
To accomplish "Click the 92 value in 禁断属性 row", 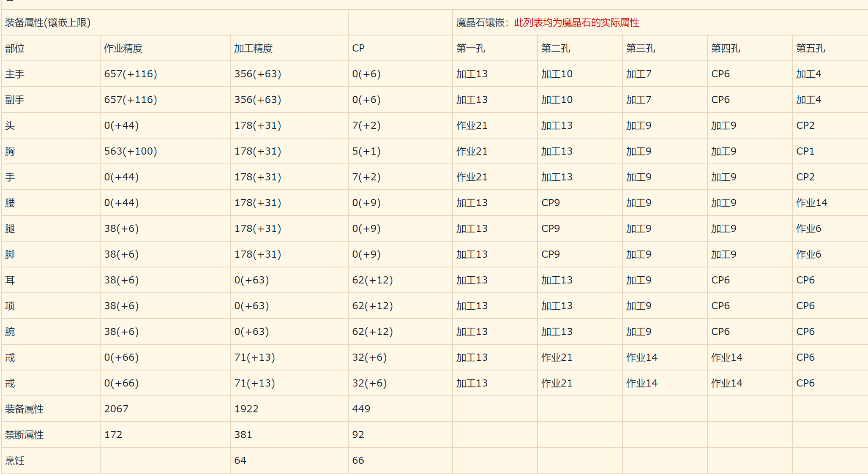I will (x=358, y=435).
